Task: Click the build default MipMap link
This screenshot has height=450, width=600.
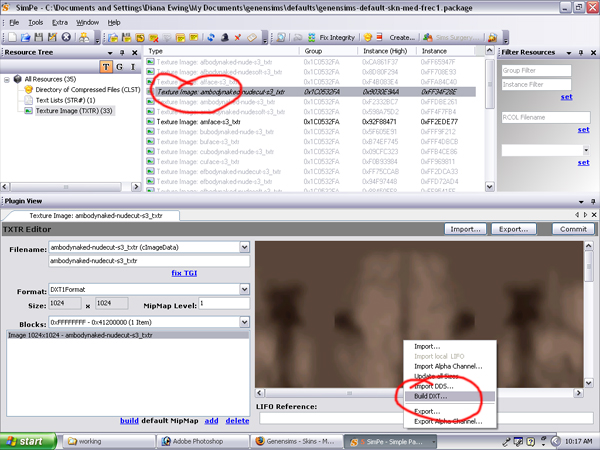Action: click(x=129, y=421)
